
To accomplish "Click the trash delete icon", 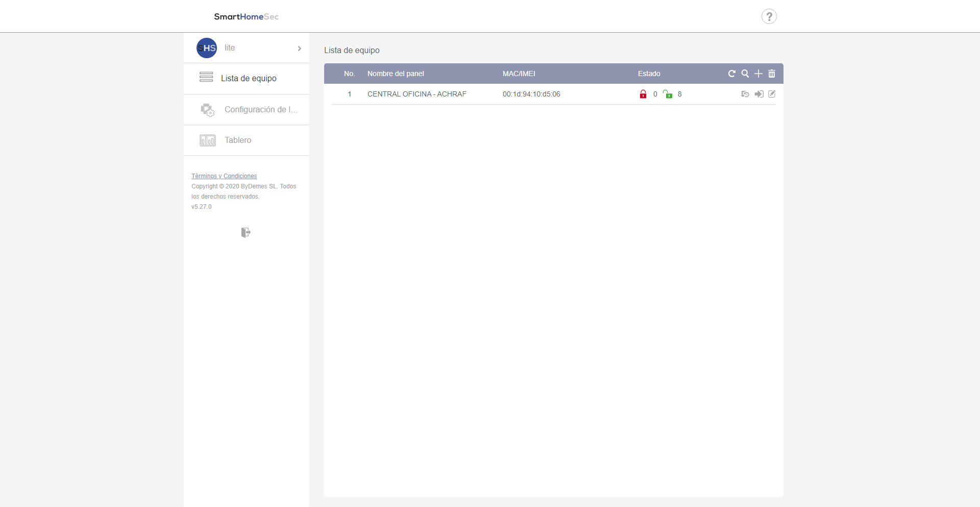I will [772, 74].
